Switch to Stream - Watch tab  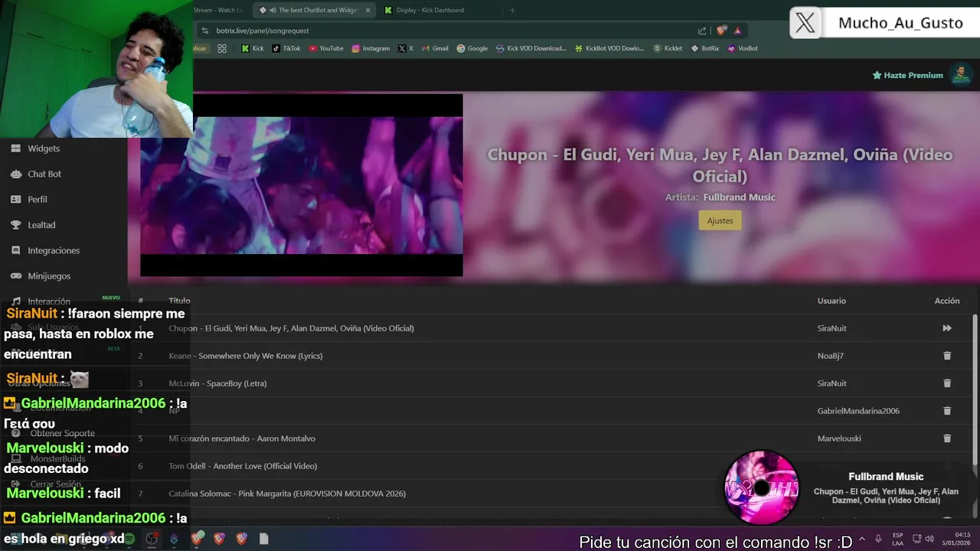(x=219, y=10)
